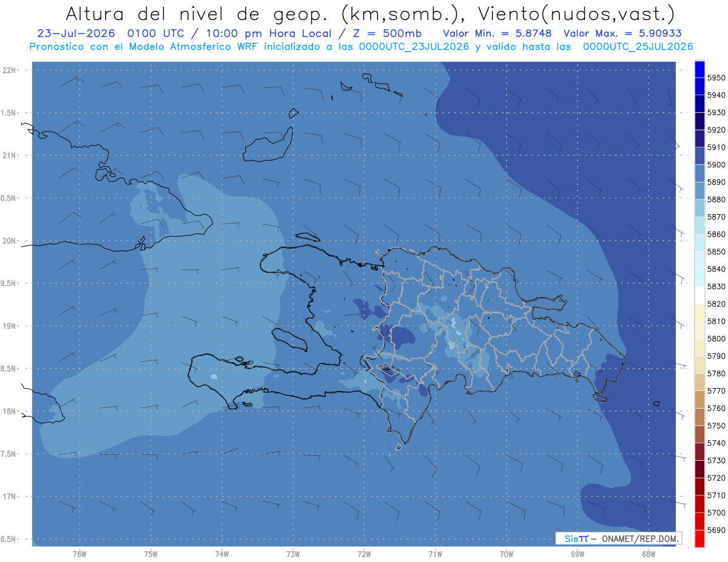728x562 pixels.
Task: Click the 72W longitude axis label
Action: pos(365,554)
